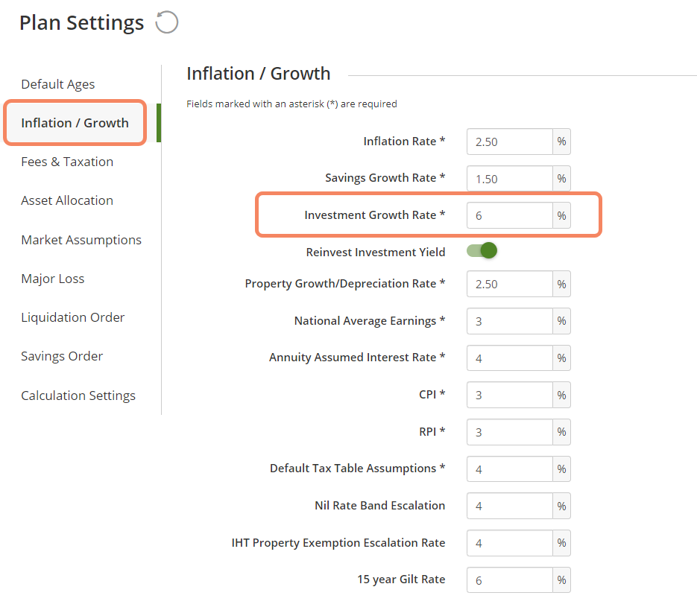
Task: Open the Savings Order section
Action: click(x=62, y=356)
